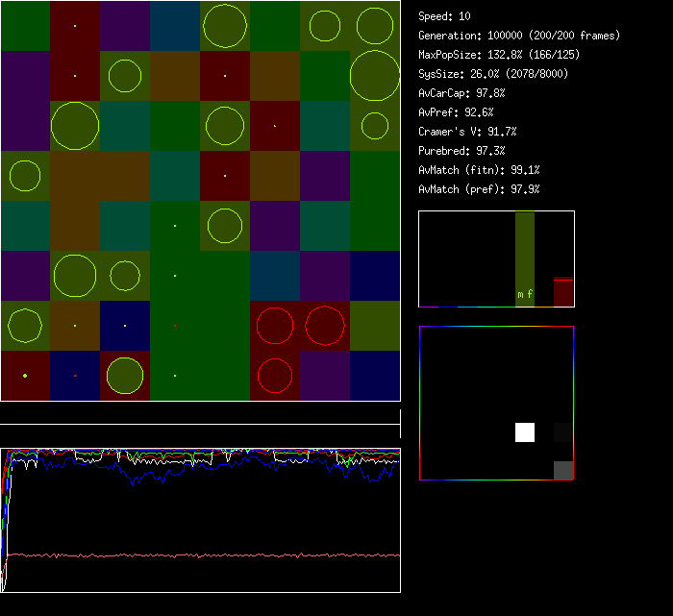Click the rightmost red circle in the grid
This screenshot has height=616, width=673.
coord(325,326)
